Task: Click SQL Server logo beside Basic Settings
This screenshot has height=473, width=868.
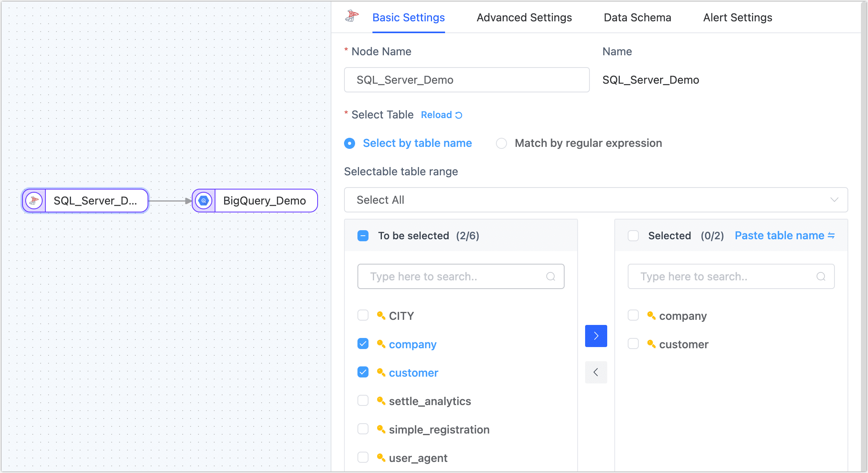Action: 352,16
